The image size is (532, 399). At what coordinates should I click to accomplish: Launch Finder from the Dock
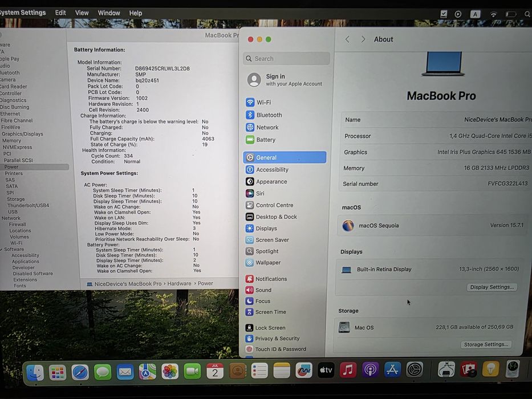coord(35,373)
